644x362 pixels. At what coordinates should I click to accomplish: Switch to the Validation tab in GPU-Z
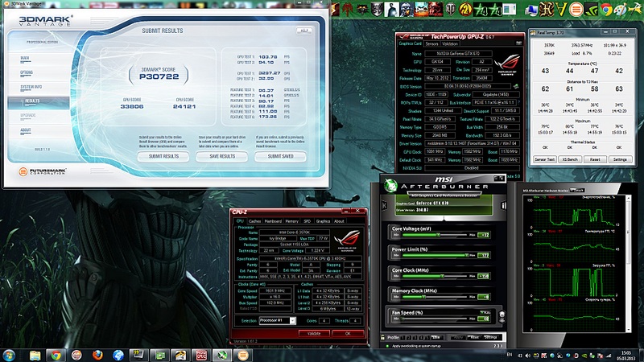click(x=450, y=43)
